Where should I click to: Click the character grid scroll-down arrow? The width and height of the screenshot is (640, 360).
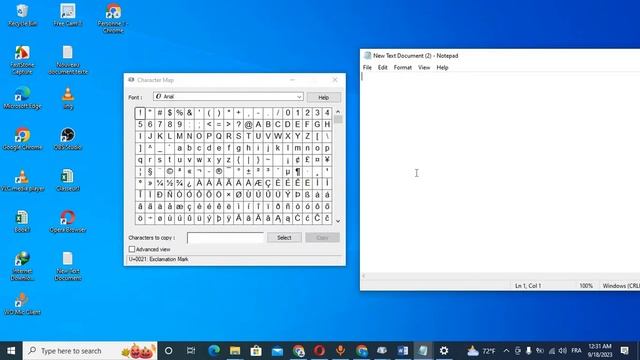[x=338, y=221]
